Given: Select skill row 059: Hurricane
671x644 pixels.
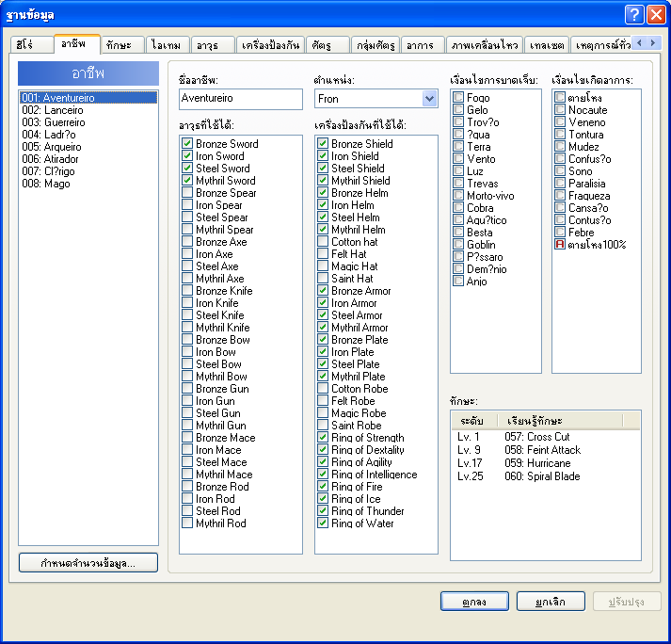Looking at the screenshot, I should pos(546,463).
